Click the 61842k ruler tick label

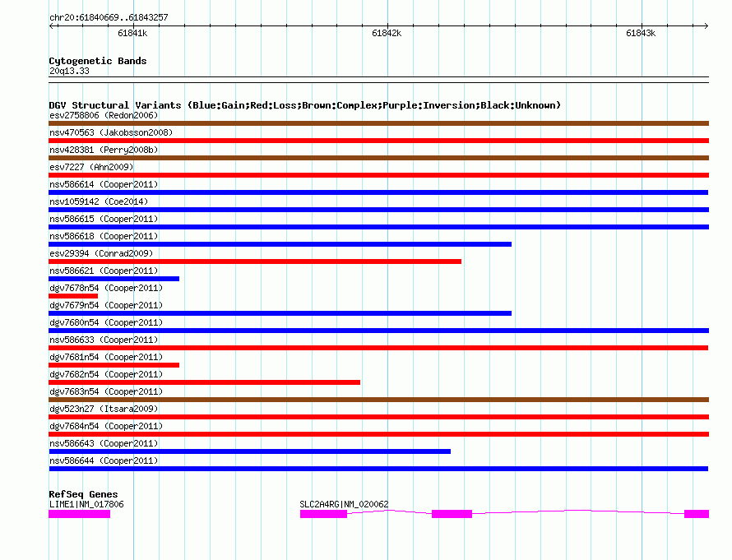pos(387,33)
